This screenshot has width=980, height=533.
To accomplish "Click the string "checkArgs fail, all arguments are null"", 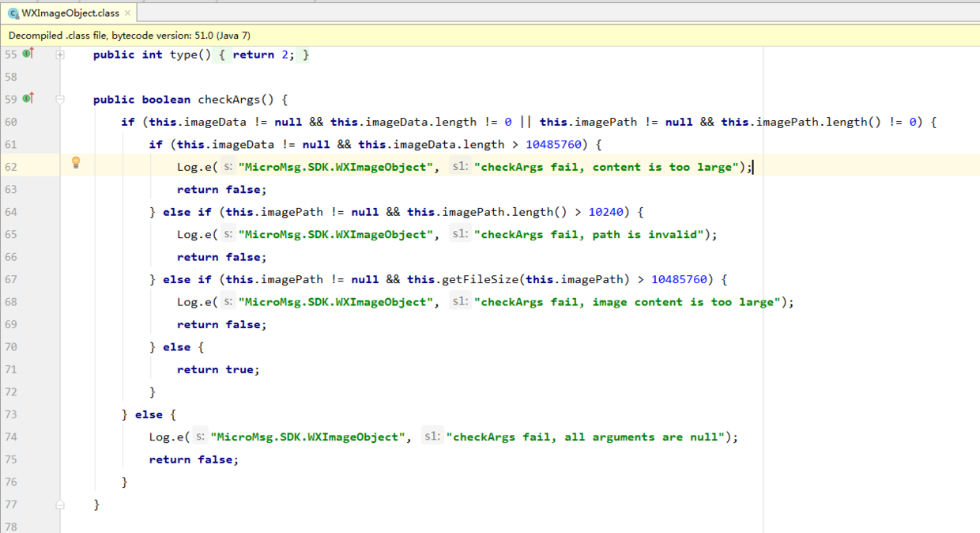I will pos(586,437).
